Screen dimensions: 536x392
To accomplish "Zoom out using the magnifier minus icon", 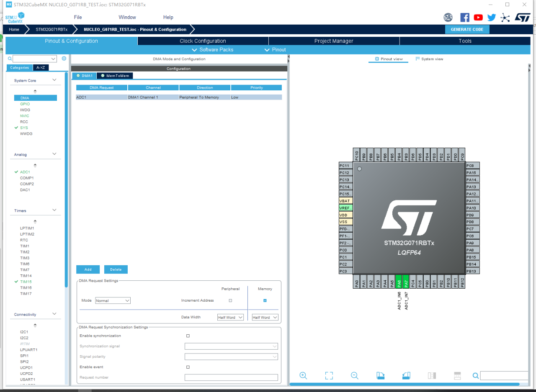I will coord(354,375).
